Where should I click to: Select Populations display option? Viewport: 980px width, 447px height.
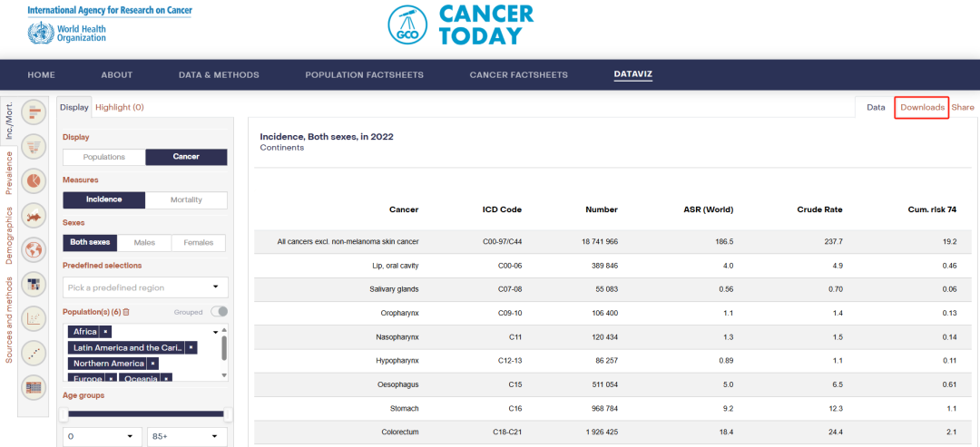(x=104, y=157)
